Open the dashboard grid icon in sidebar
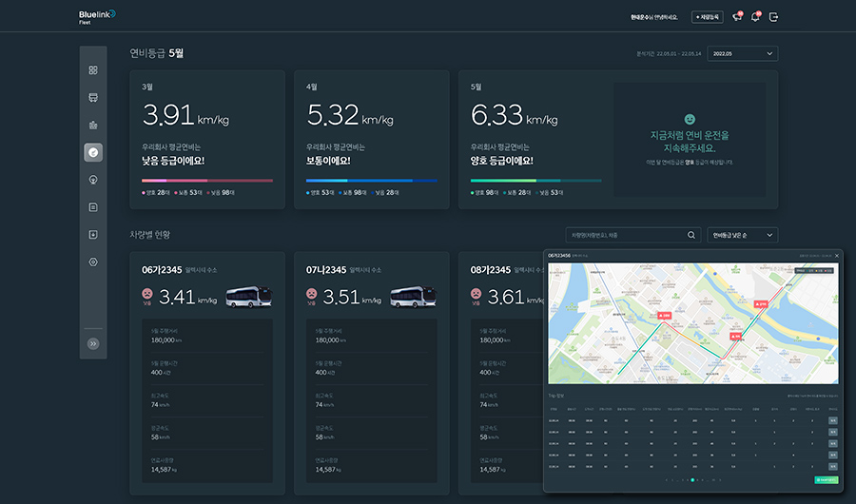856x504 pixels. click(x=93, y=69)
